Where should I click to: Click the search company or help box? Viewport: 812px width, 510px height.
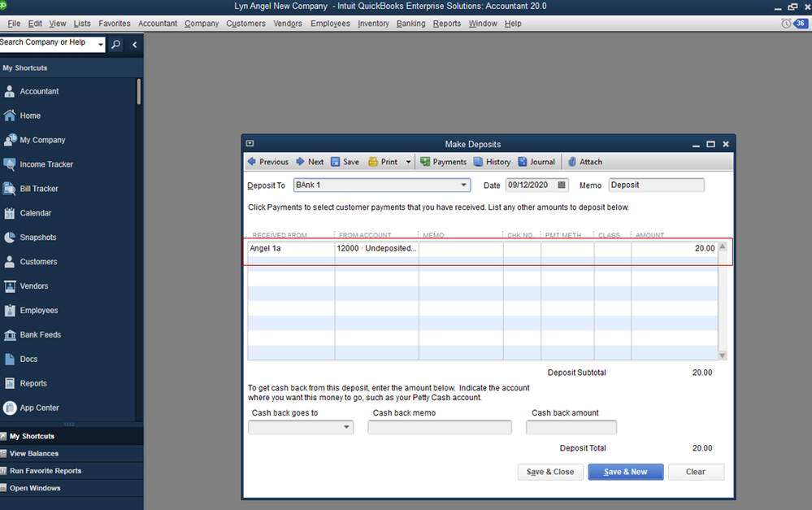click(x=48, y=44)
